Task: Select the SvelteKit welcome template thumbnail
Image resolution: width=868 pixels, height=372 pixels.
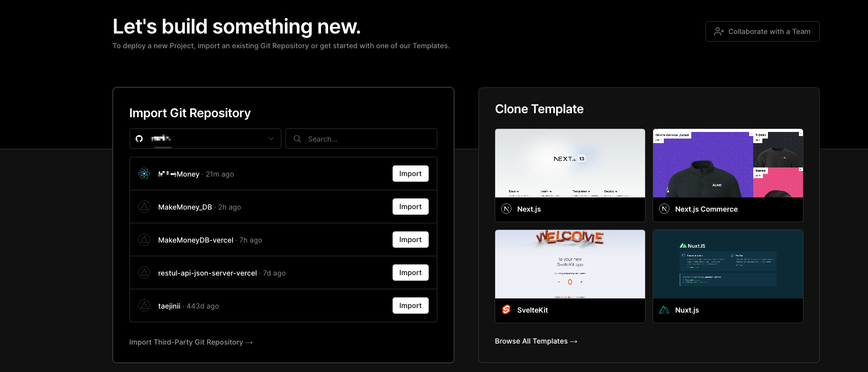Action: tap(570, 264)
